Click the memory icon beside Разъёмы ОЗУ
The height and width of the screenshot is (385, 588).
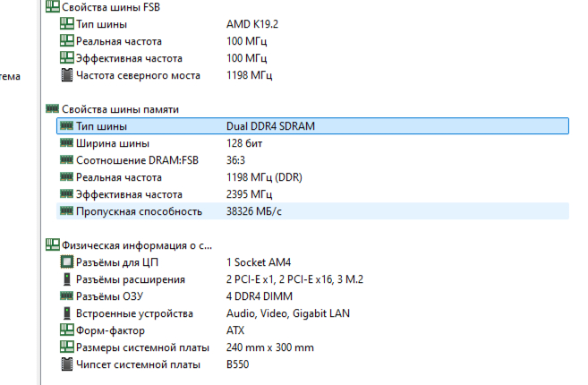pos(66,296)
